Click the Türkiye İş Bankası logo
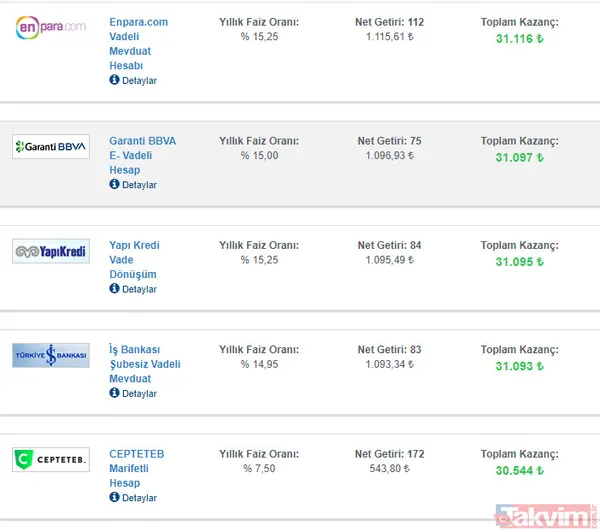The height and width of the screenshot is (532, 600). tap(51, 355)
